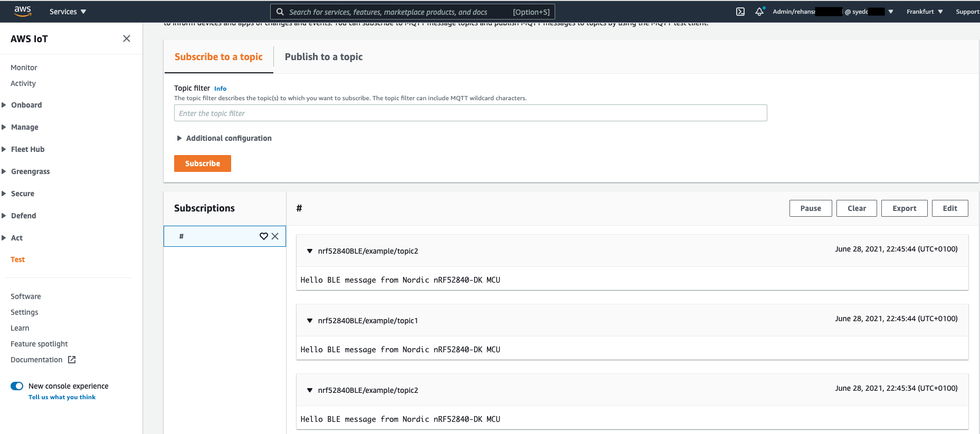Select the # subscription row
980x434 pixels.
point(225,236)
